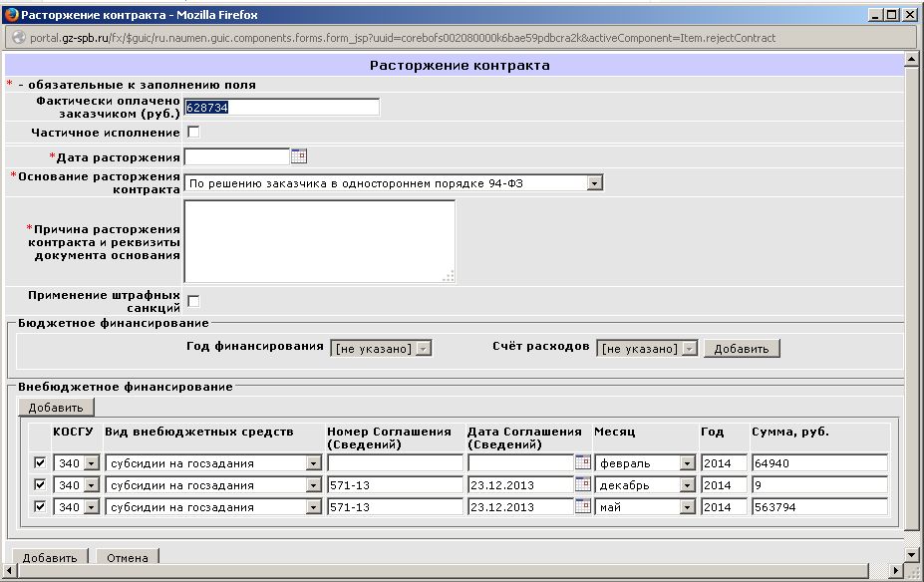Screen dimensions: 924x582
Task: Click Добавить under Внебюджетное финансирование
Action: 55,408
